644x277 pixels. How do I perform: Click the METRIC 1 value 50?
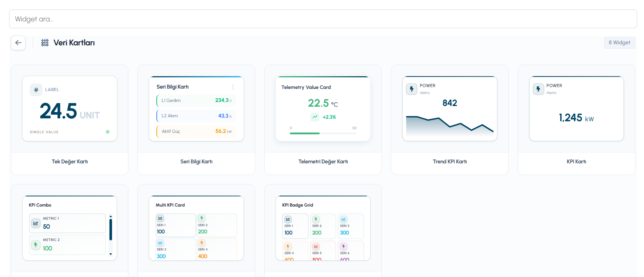point(47,227)
